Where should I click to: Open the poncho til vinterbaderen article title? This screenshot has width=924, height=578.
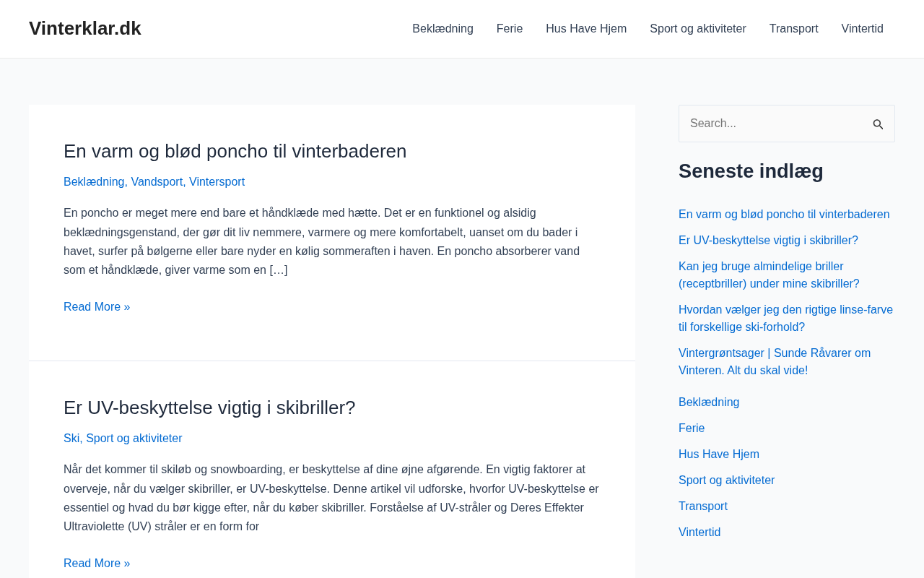pos(235,151)
